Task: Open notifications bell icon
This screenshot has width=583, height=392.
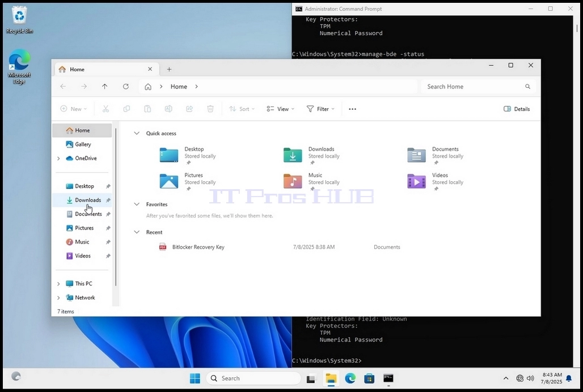Action: point(569,378)
